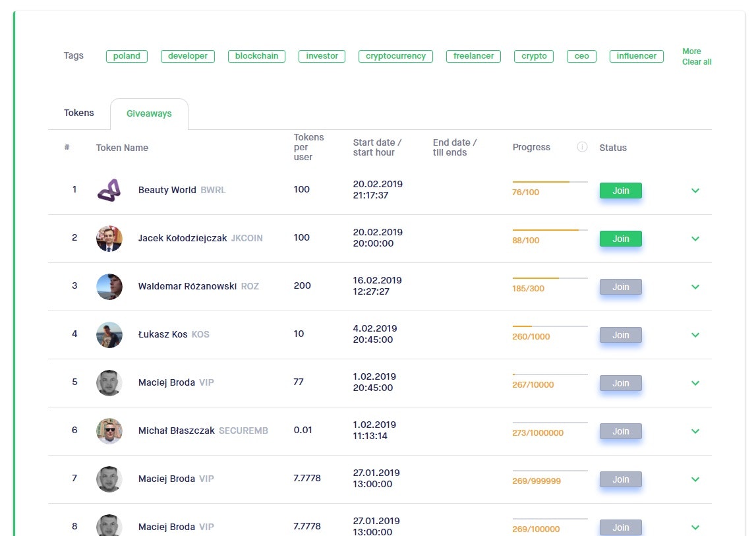The width and height of the screenshot is (756, 536).
Task: Click the Progress column info icon
Action: [x=582, y=147]
